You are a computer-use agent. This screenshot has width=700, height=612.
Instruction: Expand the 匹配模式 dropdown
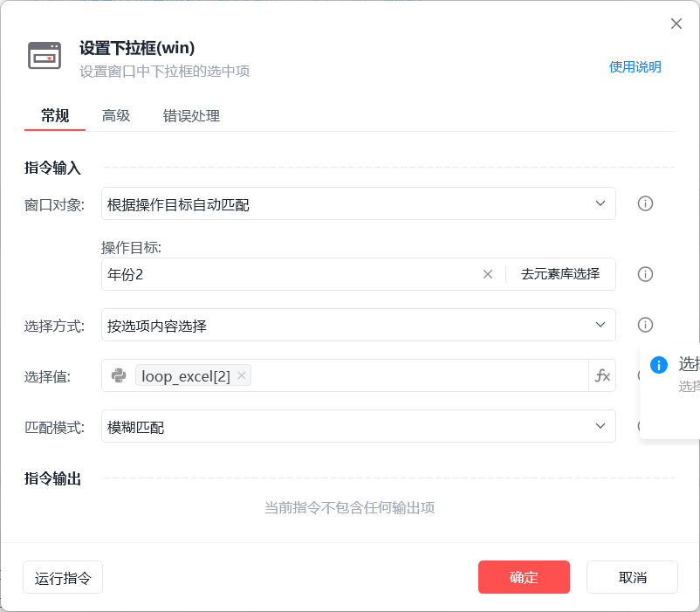pos(359,426)
